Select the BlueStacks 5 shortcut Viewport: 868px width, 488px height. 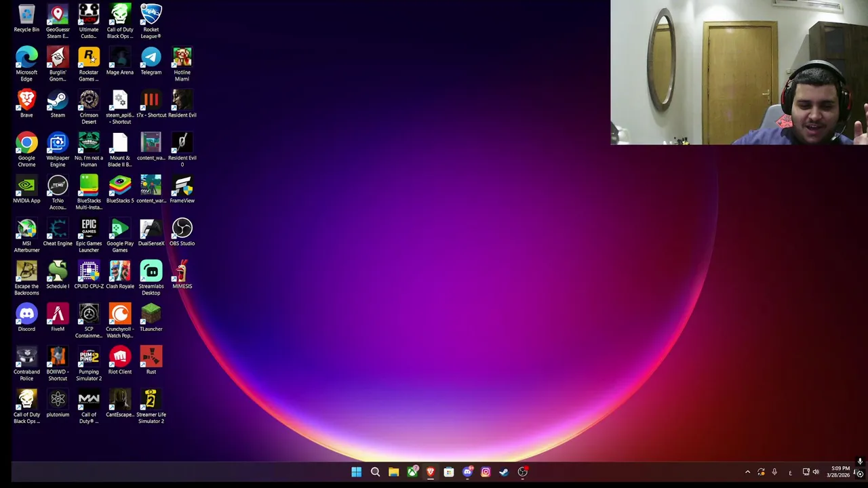120,189
